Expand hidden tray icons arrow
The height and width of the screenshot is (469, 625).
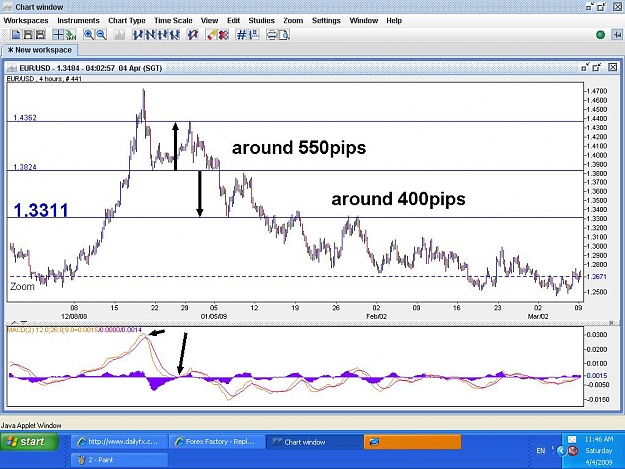click(561, 451)
